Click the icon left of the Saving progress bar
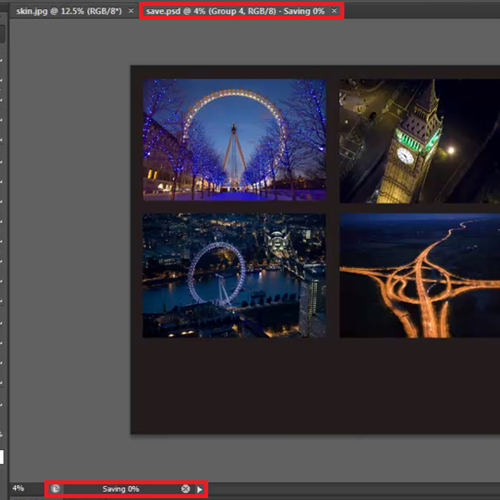This screenshot has height=500, width=500. [x=55, y=489]
